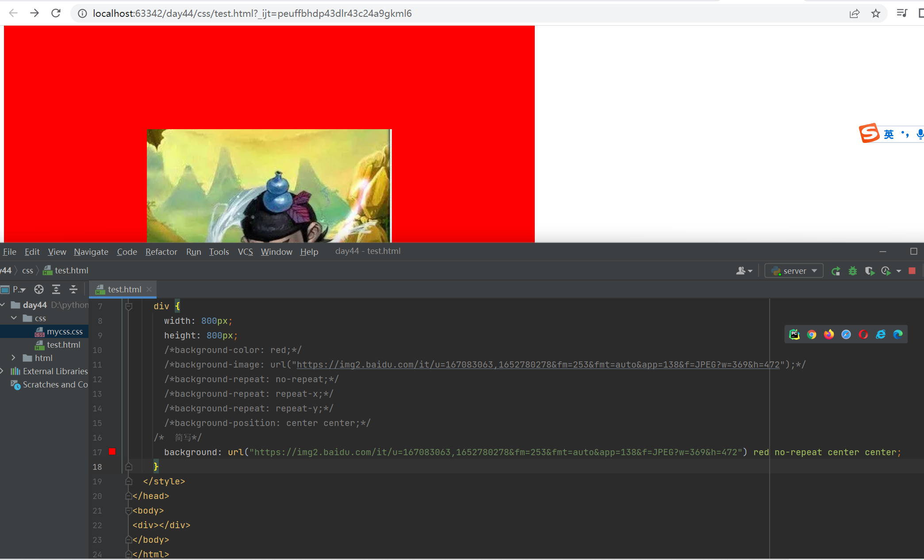The image size is (924, 560).
Task: Click the baidu image URL on line 11
Action: pos(538,364)
